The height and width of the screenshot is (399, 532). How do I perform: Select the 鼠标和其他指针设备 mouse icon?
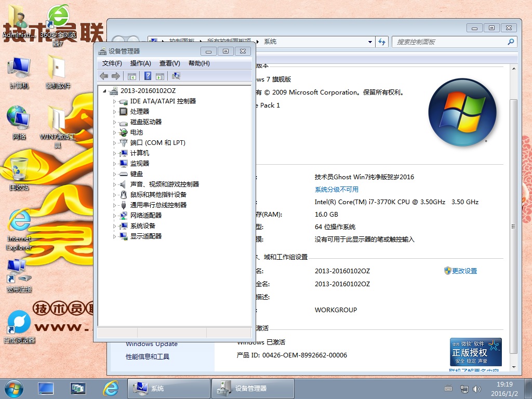tap(124, 195)
